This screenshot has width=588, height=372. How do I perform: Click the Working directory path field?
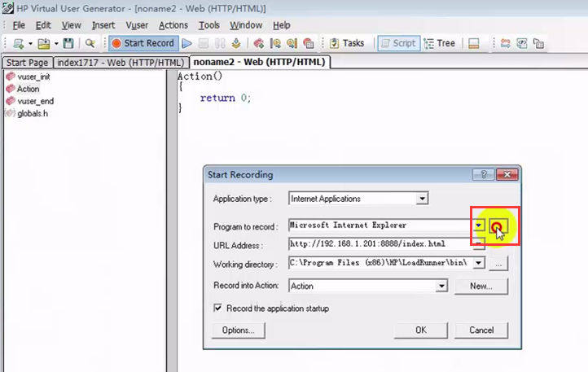click(x=380, y=263)
